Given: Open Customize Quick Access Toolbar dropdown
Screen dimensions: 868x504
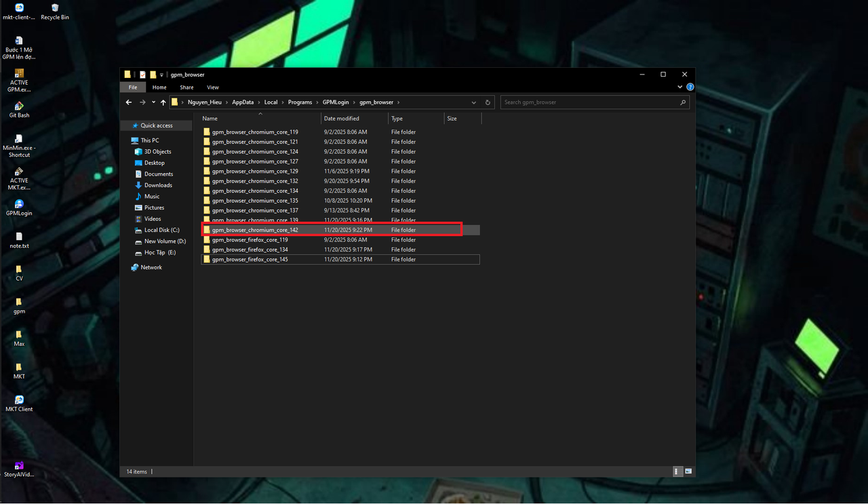Looking at the screenshot, I should pyautogui.click(x=161, y=75).
